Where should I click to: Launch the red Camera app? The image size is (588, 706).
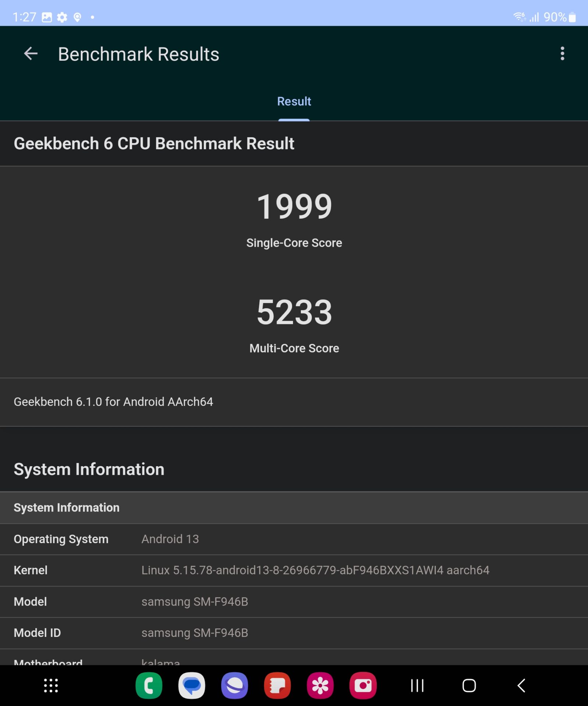coord(363,685)
